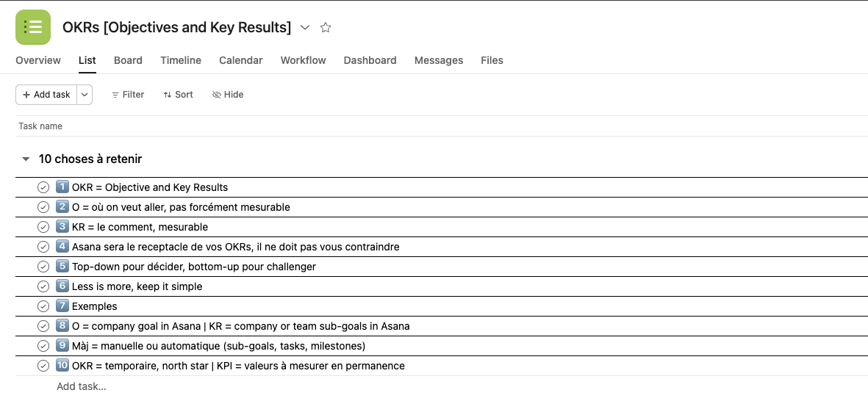Open the Filter options

click(128, 95)
